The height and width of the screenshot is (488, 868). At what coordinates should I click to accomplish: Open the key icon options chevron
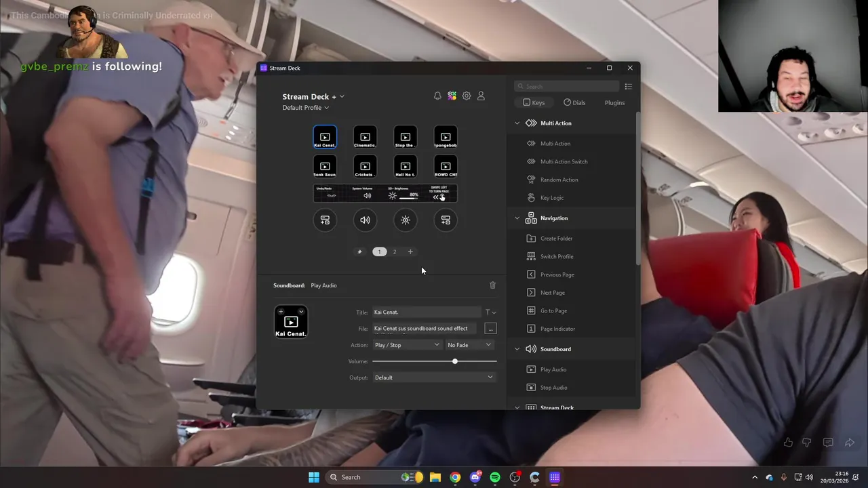(301, 312)
